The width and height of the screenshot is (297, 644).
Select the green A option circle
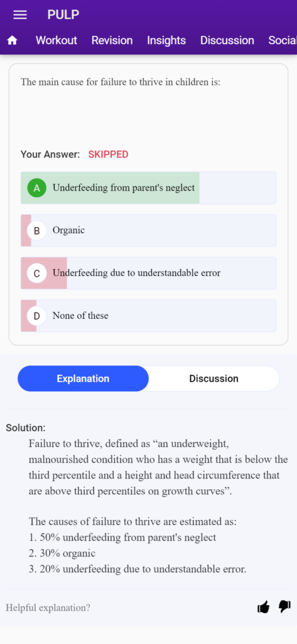tap(37, 188)
